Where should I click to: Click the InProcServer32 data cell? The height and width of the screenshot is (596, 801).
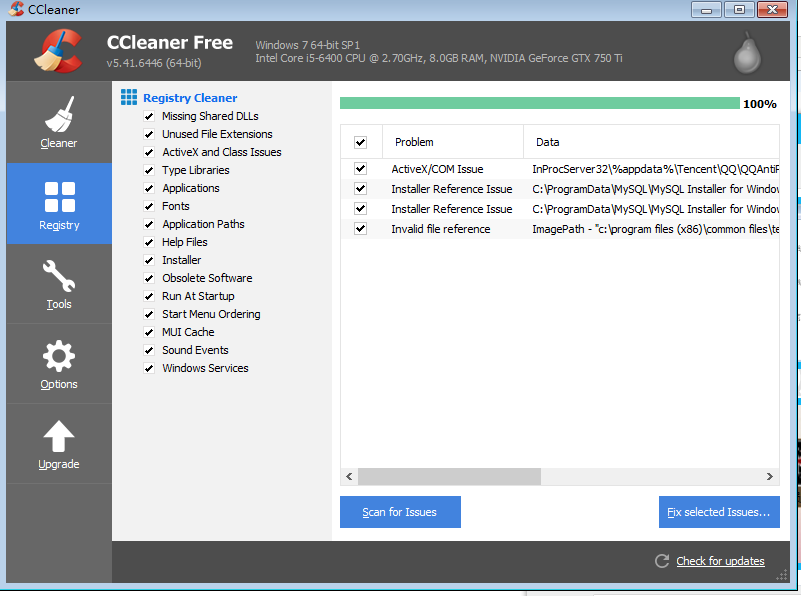655,169
